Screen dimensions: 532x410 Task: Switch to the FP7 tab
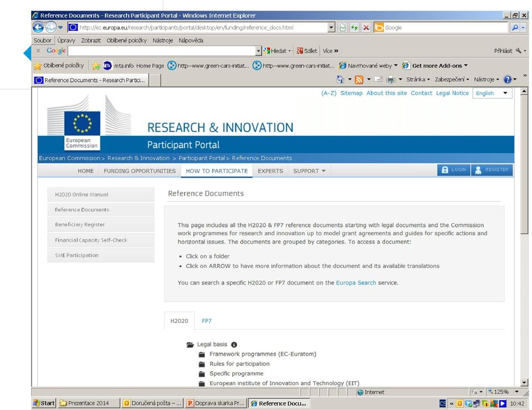207,321
